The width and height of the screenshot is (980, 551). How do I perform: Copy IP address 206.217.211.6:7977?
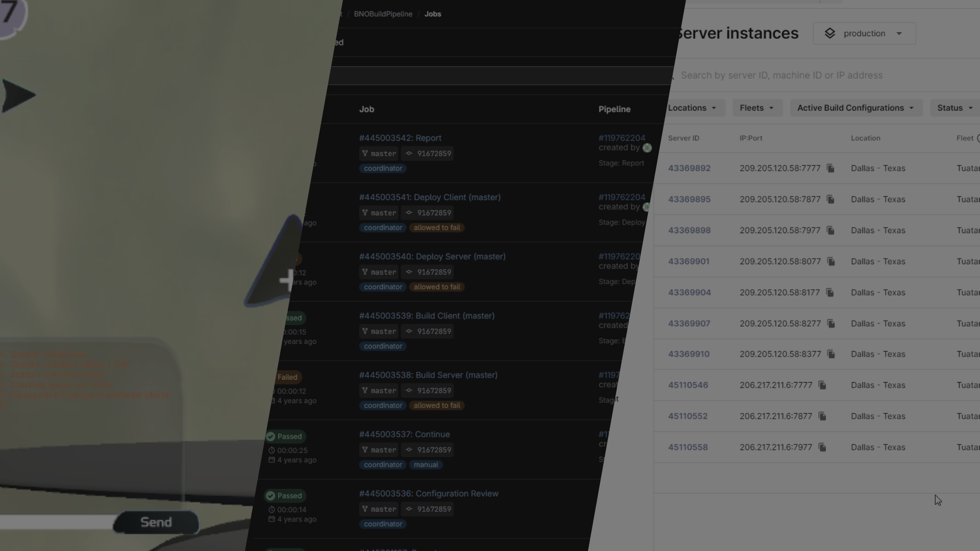822,447
